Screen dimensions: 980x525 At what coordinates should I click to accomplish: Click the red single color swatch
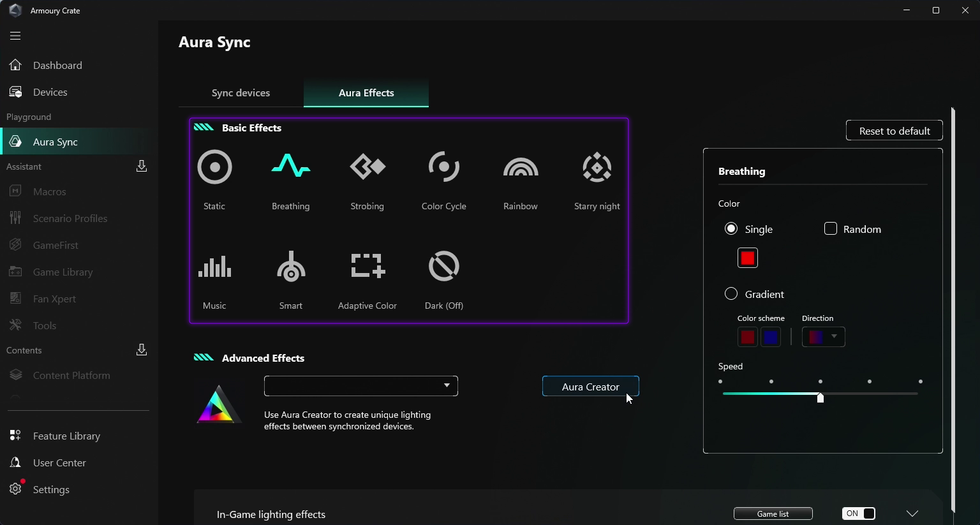[748, 258]
